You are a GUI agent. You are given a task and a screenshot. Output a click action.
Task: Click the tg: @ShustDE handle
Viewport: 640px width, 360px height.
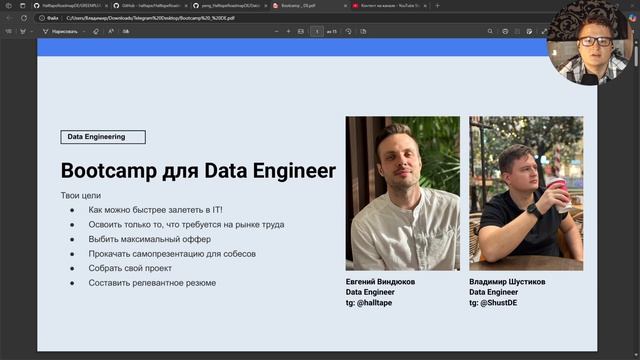(x=493, y=303)
